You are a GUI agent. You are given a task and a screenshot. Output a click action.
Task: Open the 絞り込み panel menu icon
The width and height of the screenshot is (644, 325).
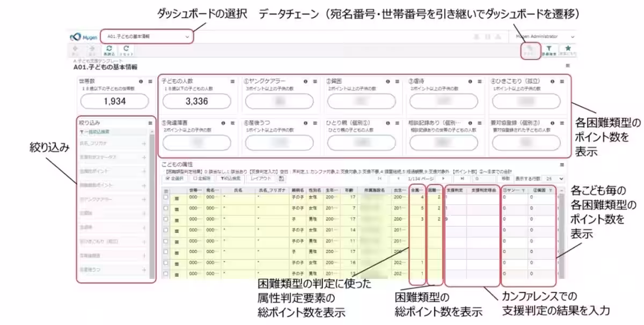pos(150,123)
